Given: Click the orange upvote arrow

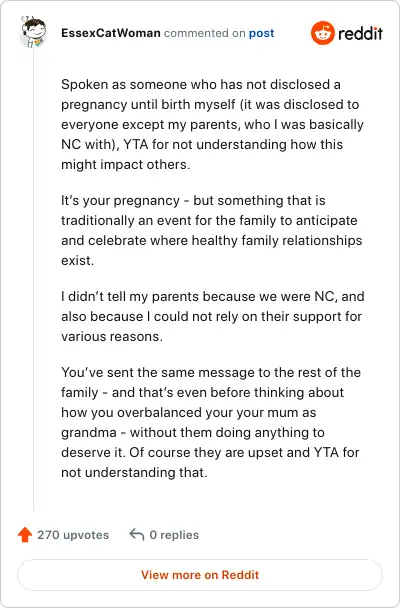Looking at the screenshot, I should click(25, 535).
